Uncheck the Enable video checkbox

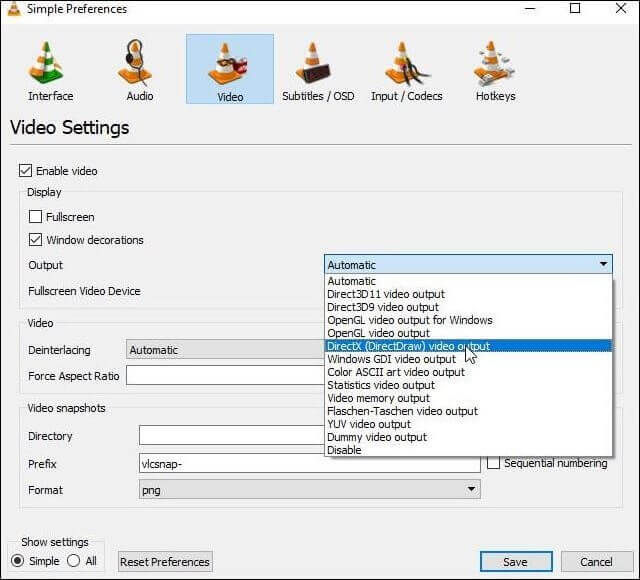tap(25, 171)
